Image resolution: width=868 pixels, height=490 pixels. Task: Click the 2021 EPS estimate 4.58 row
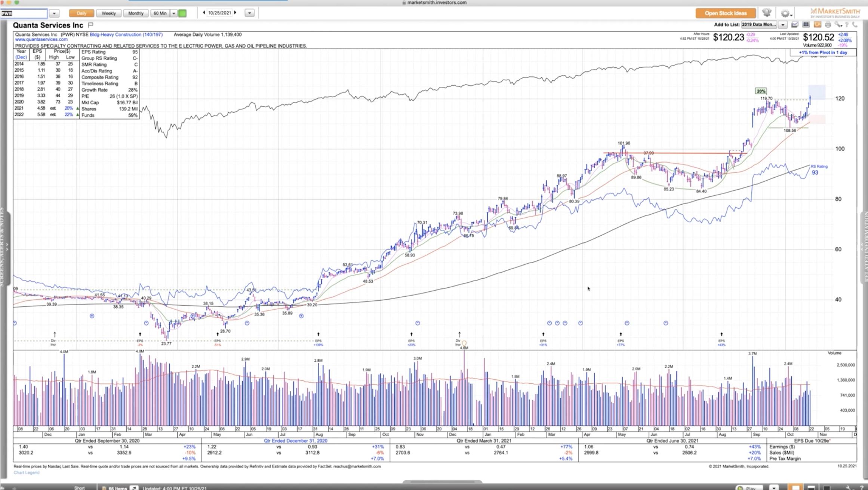point(46,108)
